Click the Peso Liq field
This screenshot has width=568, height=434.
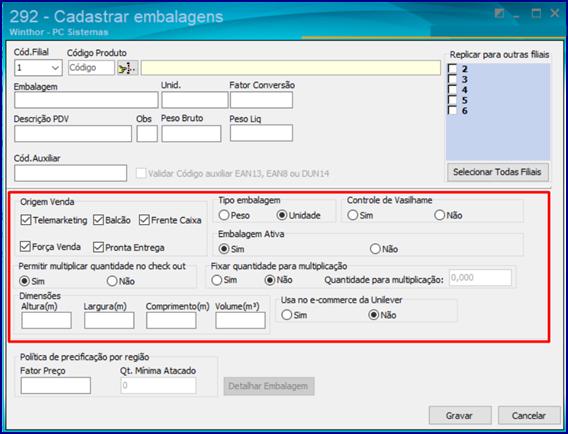[x=261, y=133]
